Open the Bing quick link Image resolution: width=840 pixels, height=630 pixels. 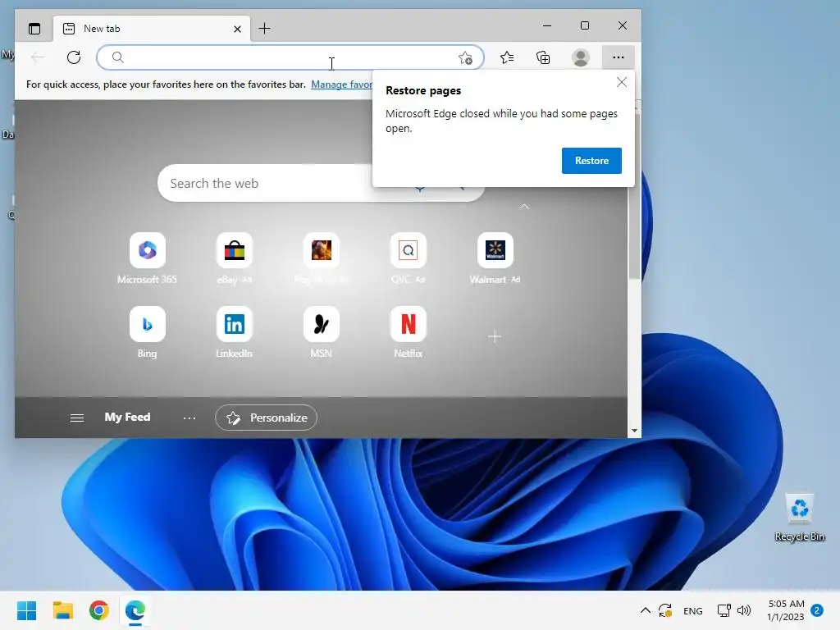click(x=148, y=332)
